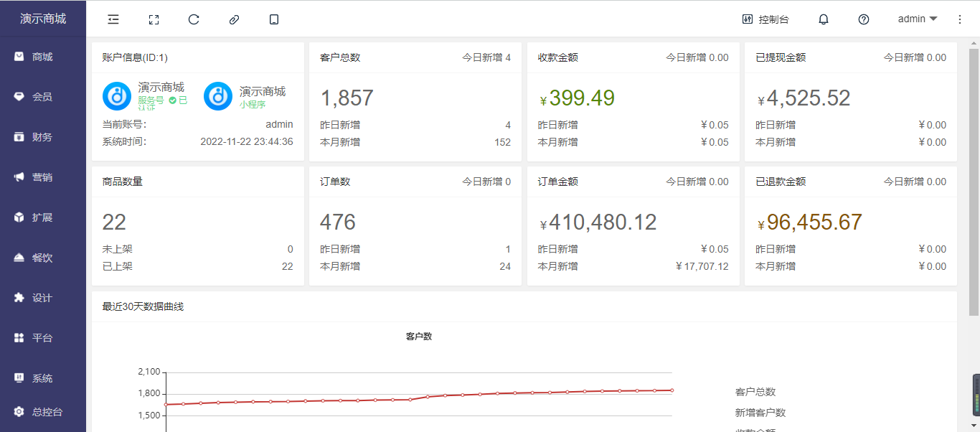Viewport: 980px width, 432px height.
Task: Click the page vertical scrollbar thumb
Action: pos(974,182)
